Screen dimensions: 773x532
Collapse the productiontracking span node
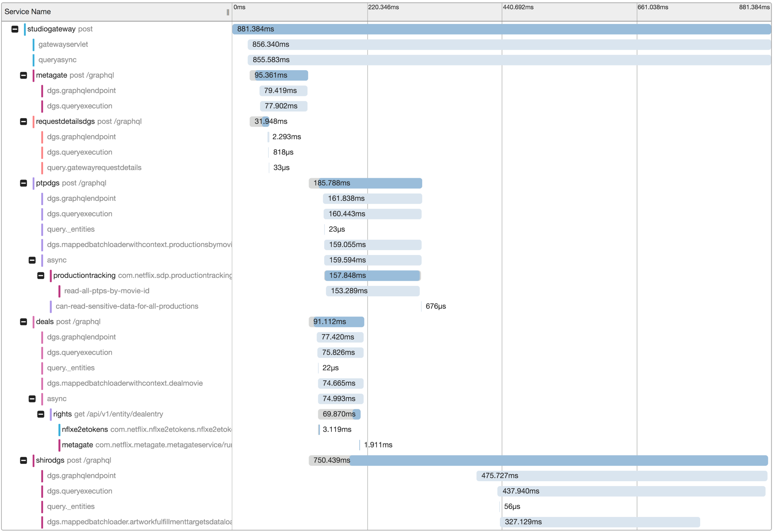tap(41, 276)
